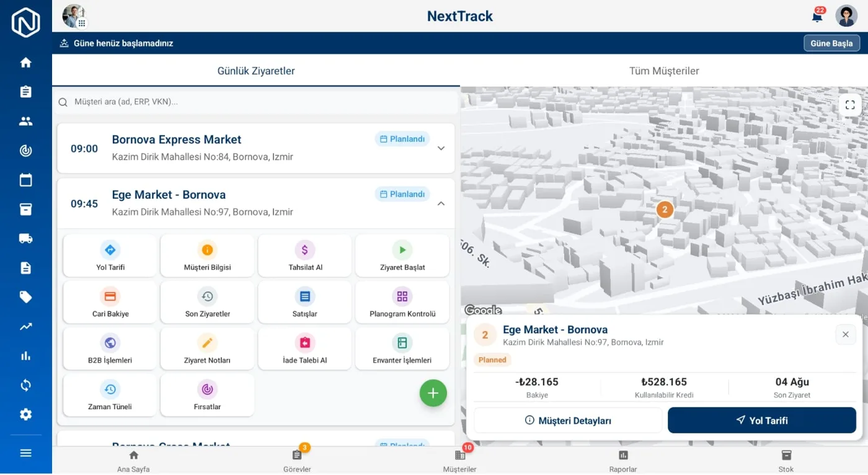Open settings via the sidebar gear icon
The width and height of the screenshot is (868, 475).
[x=25, y=414]
